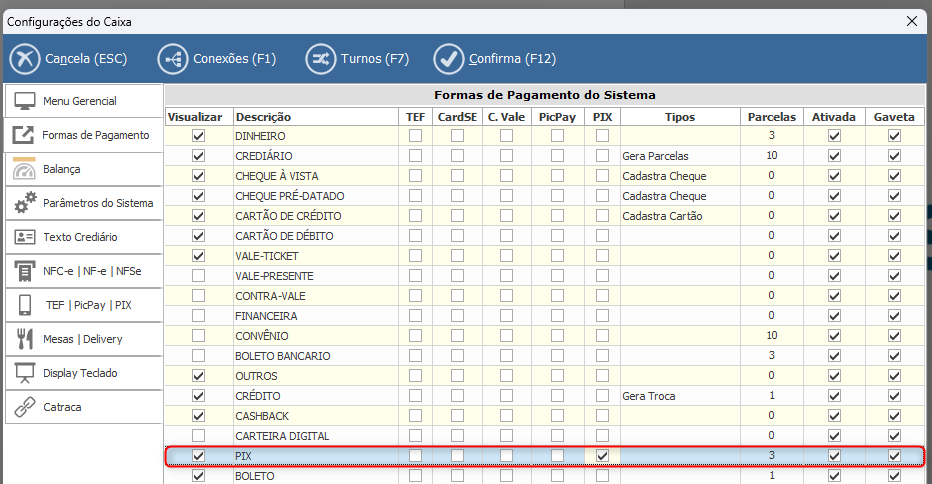Open the NFC-e | NF-e | NFSe tab

click(84, 271)
